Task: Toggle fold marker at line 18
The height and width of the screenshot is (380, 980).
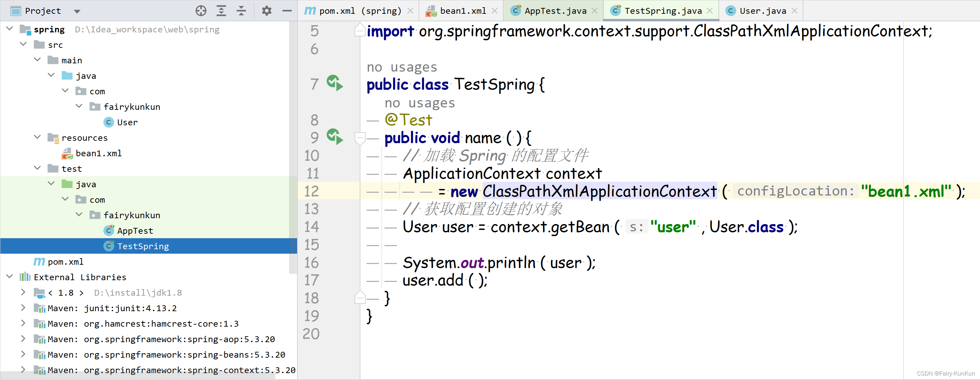Action: [x=359, y=297]
